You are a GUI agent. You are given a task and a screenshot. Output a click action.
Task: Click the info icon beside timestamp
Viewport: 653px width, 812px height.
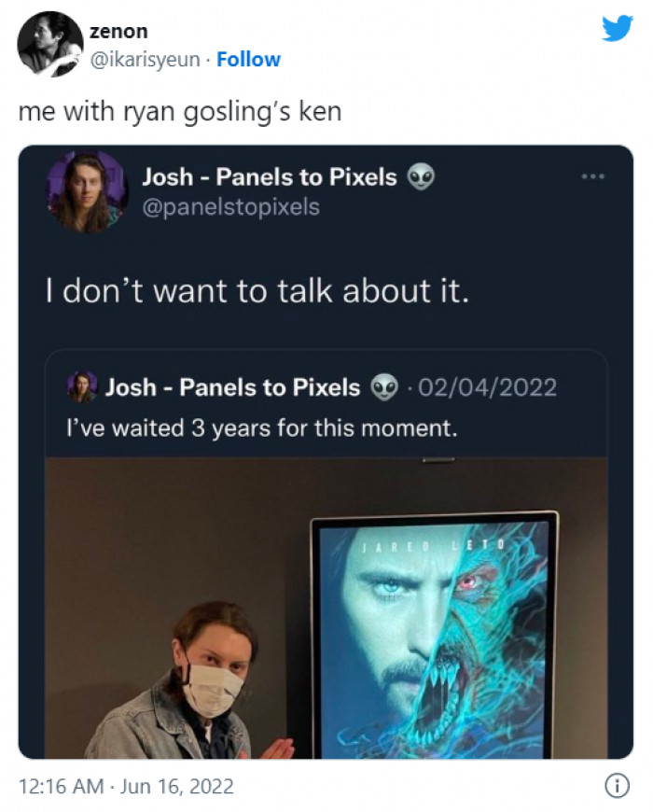pyautogui.click(x=616, y=787)
